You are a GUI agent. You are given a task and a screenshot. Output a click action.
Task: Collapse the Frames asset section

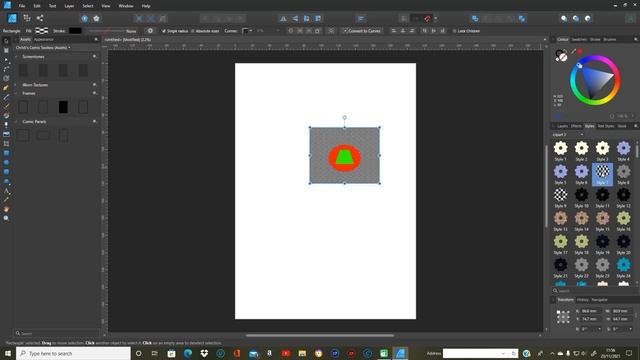(x=17, y=93)
